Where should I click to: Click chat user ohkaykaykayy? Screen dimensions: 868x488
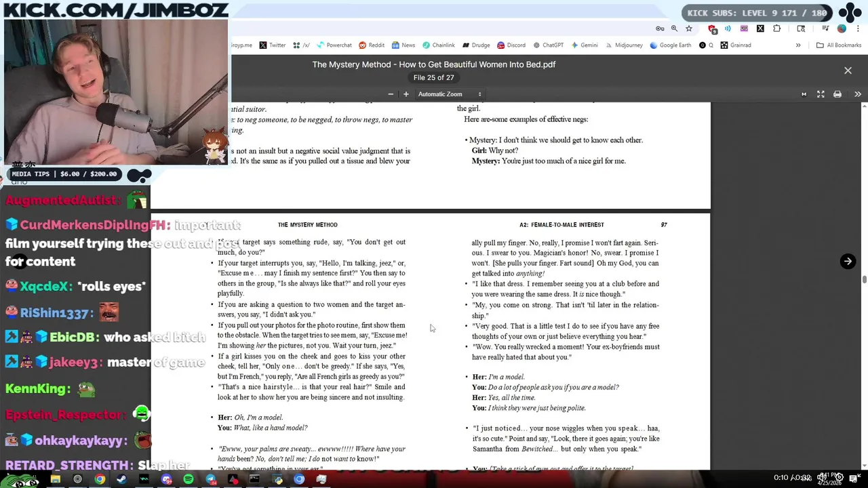pos(81,440)
